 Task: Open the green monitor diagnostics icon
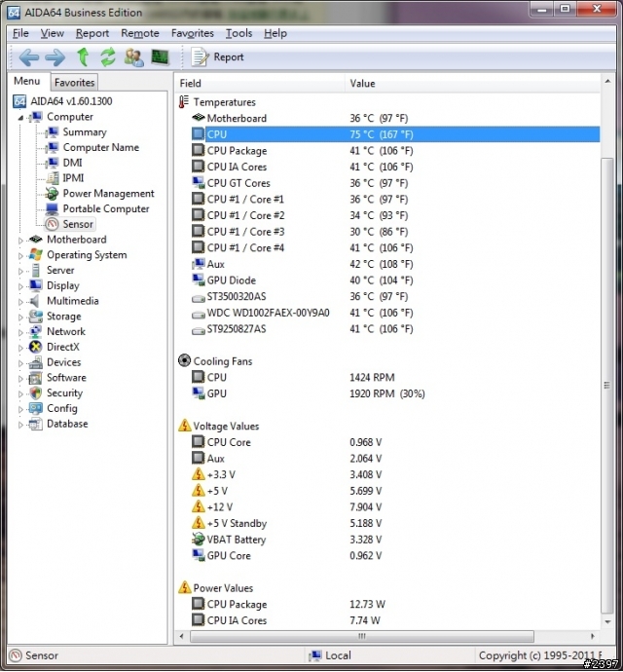click(x=160, y=57)
